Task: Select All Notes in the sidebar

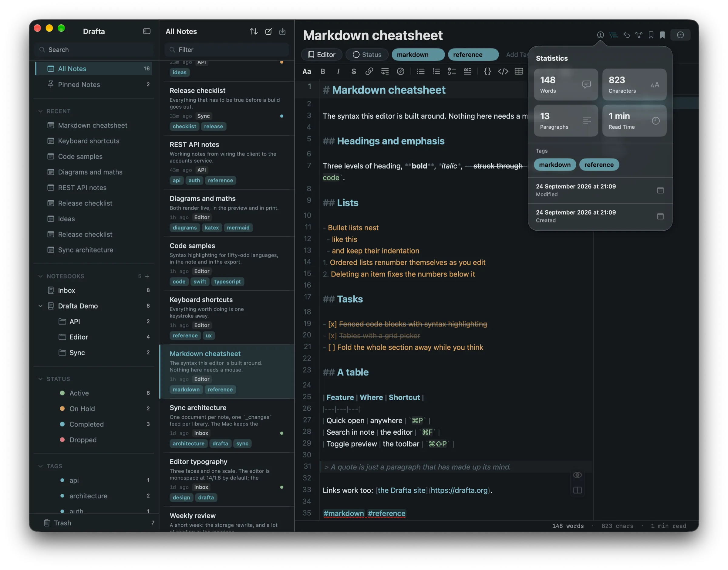Action: tap(94, 69)
